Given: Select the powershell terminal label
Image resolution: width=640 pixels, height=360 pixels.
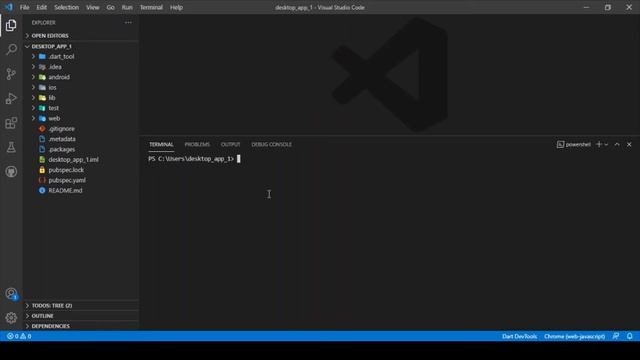Looking at the screenshot, I should coord(574,144).
